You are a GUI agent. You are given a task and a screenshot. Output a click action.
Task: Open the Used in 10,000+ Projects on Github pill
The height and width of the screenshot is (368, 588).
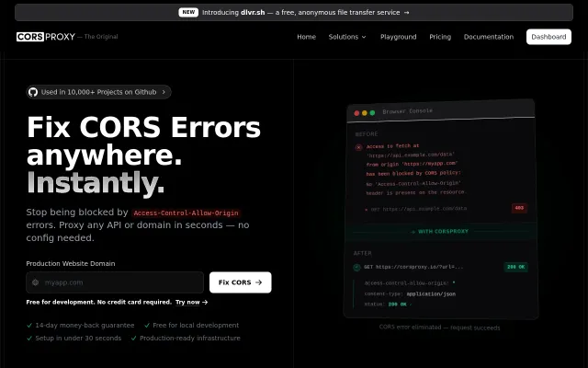click(98, 92)
